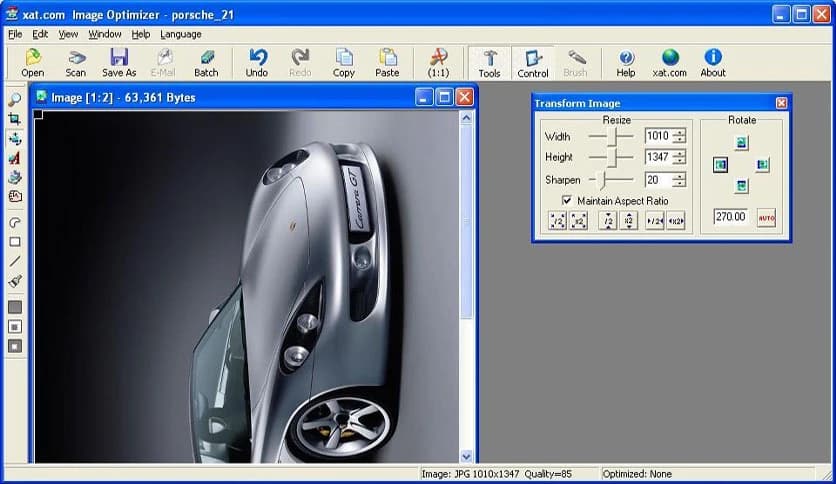836x484 pixels.
Task: Click the Width stepper arrows
Action: [x=679, y=136]
